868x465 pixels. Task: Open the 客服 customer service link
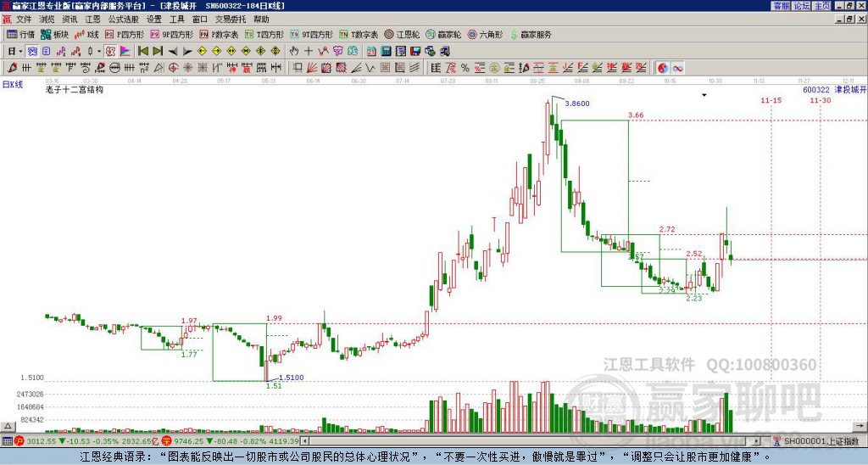point(782,6)
